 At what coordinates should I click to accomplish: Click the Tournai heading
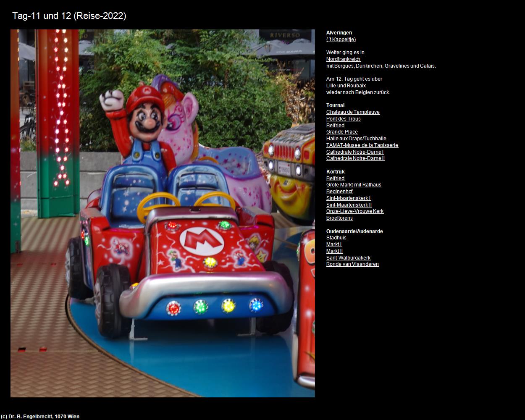335,105
